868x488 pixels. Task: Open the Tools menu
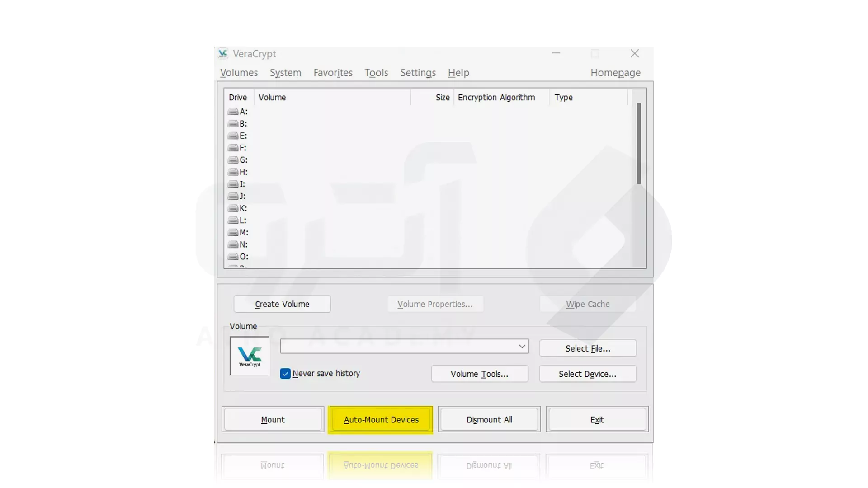(376, 73)
